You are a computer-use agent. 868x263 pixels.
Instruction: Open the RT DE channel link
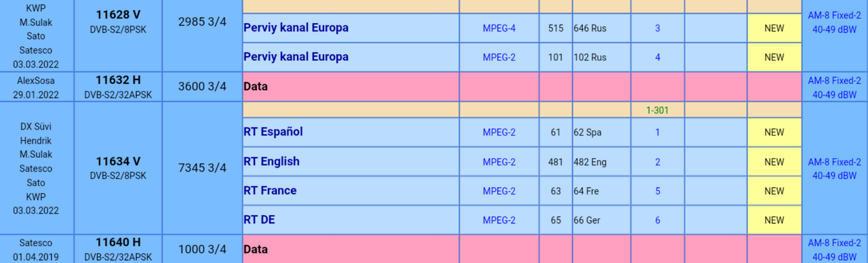[259, 220]
